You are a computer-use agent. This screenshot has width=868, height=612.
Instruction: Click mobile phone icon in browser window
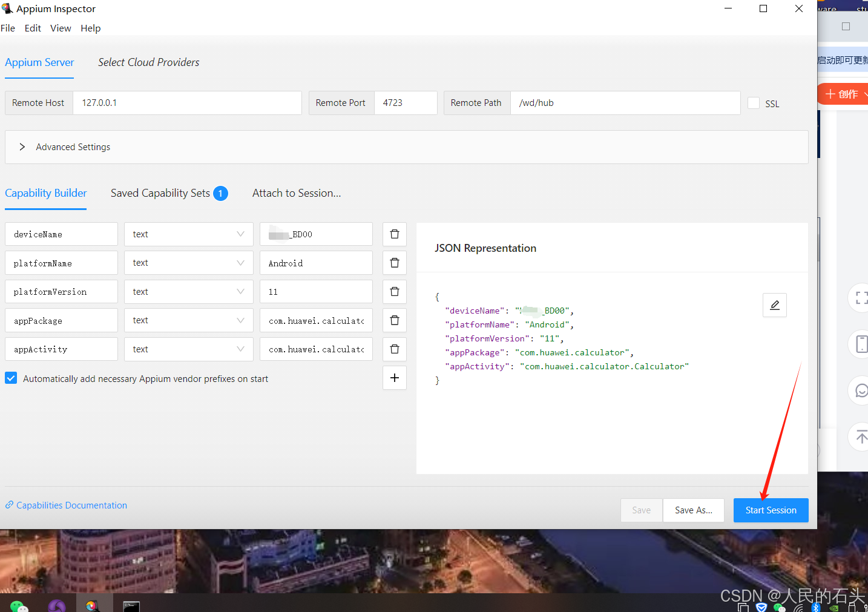pyautogui.click(x=861, y=344)
